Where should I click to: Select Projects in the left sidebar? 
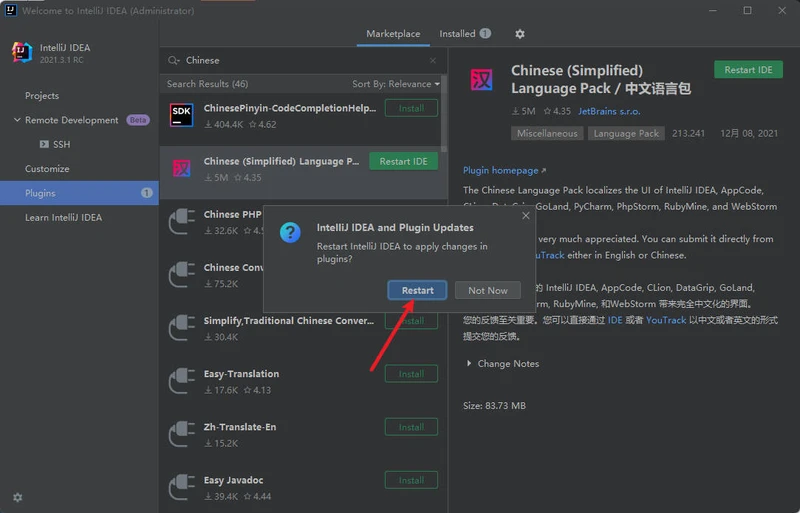tap(42, 96)
